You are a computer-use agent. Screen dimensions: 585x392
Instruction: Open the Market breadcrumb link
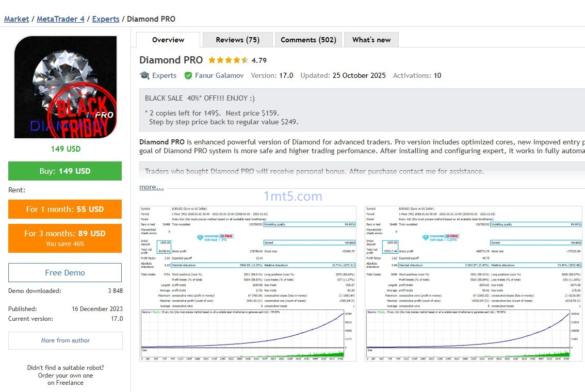17,19
